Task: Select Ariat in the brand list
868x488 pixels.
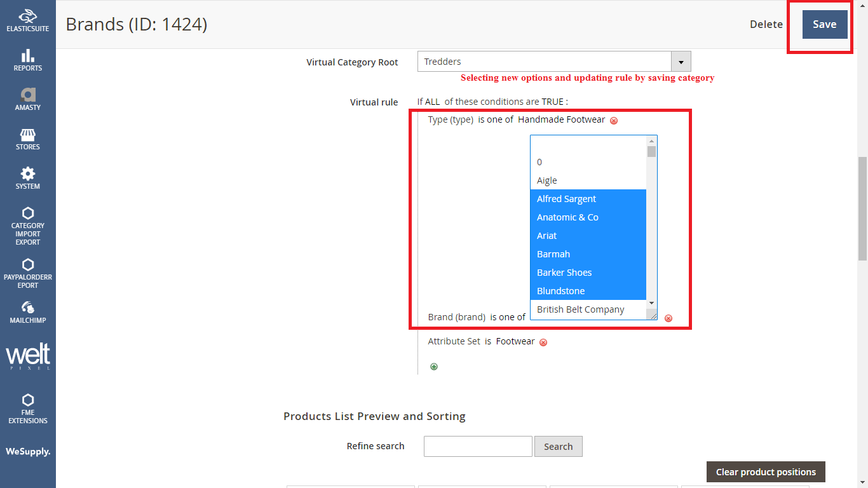Action: (546, 235)
